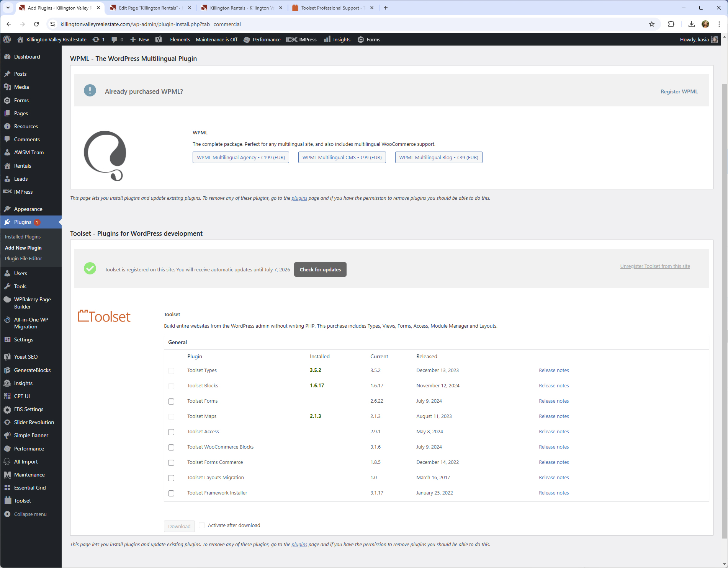Screen dimensions: 728x568
Task: Open a new browser tab
Action: (x=386, y=8)
